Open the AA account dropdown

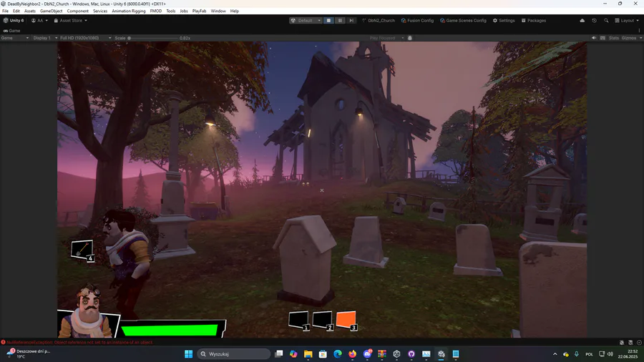tap(40, 21)
